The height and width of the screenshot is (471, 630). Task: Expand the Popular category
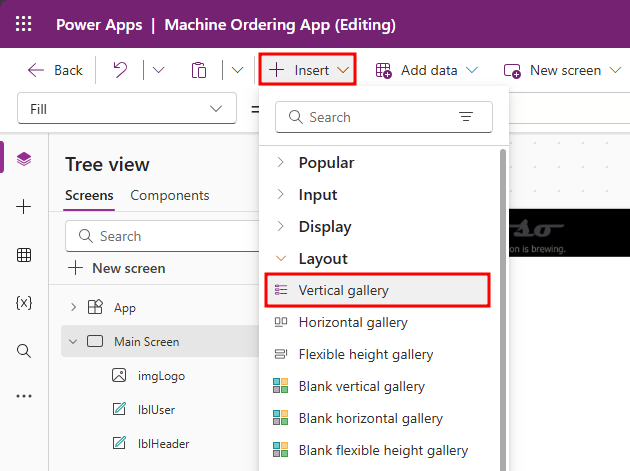pos(280,162)
